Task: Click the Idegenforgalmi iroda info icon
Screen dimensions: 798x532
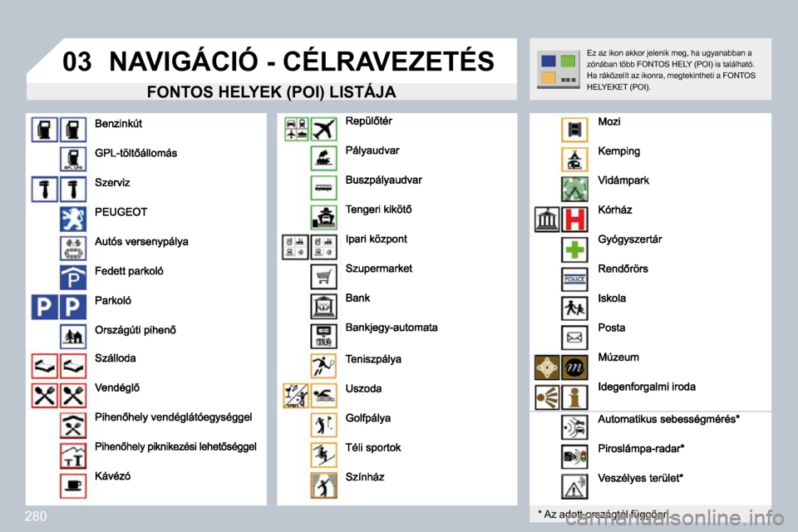Action: pyautogui.click(x=574, y=397)
